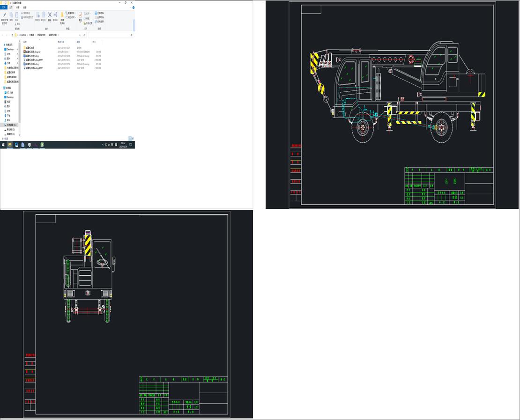Screen dimensions: 520x420
Task: Click Invert Selection in the ribbon
Action: click(100, 22)
